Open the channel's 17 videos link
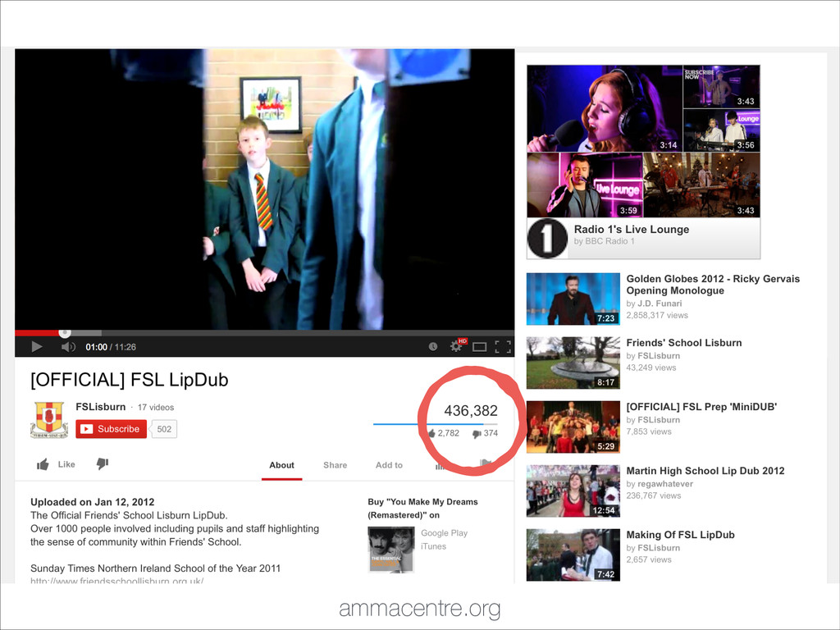The width and height of the screenshot is (840, 630). click(156, 407)
